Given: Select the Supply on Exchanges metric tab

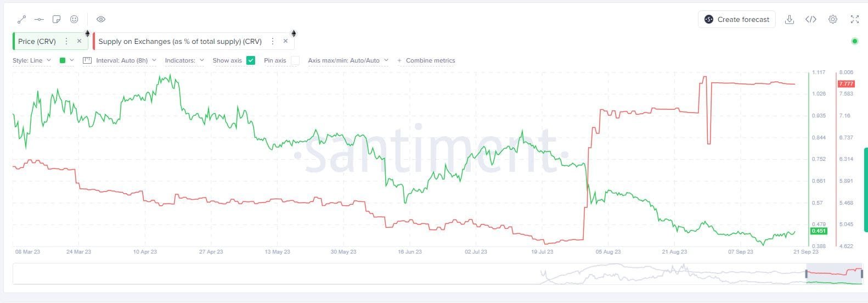Looking at the screenshot, I should (x=180, y=41).
